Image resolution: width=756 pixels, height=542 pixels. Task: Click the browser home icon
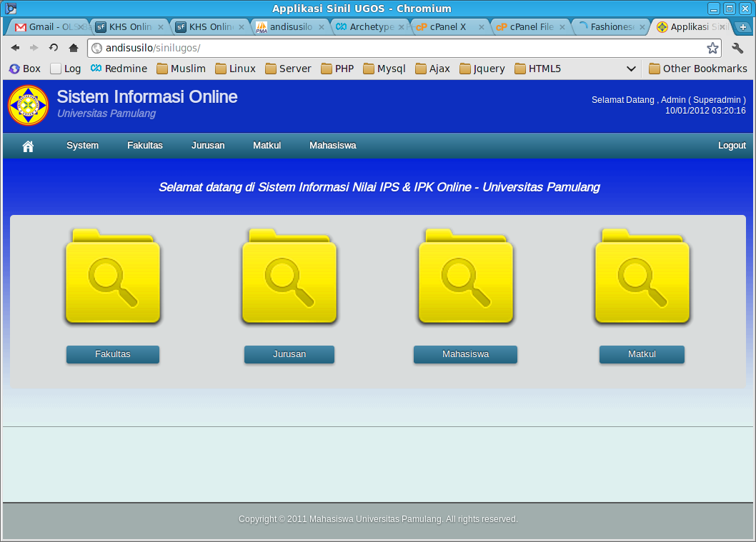click(74, 48)
